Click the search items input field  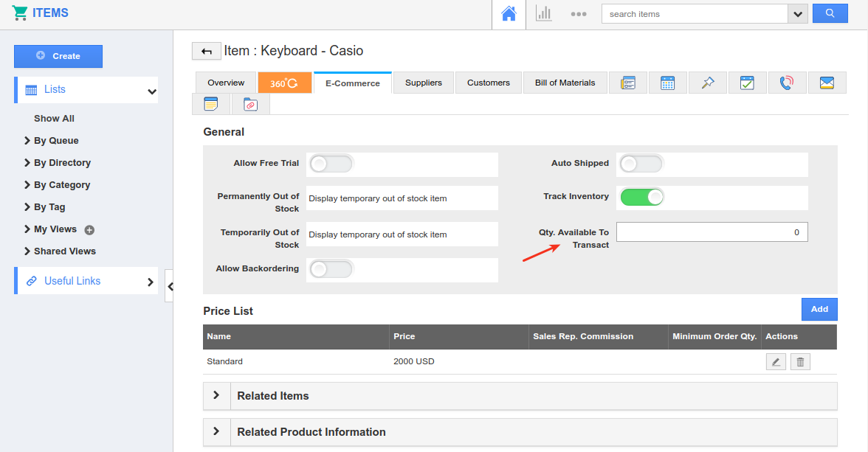pos(695,14)
